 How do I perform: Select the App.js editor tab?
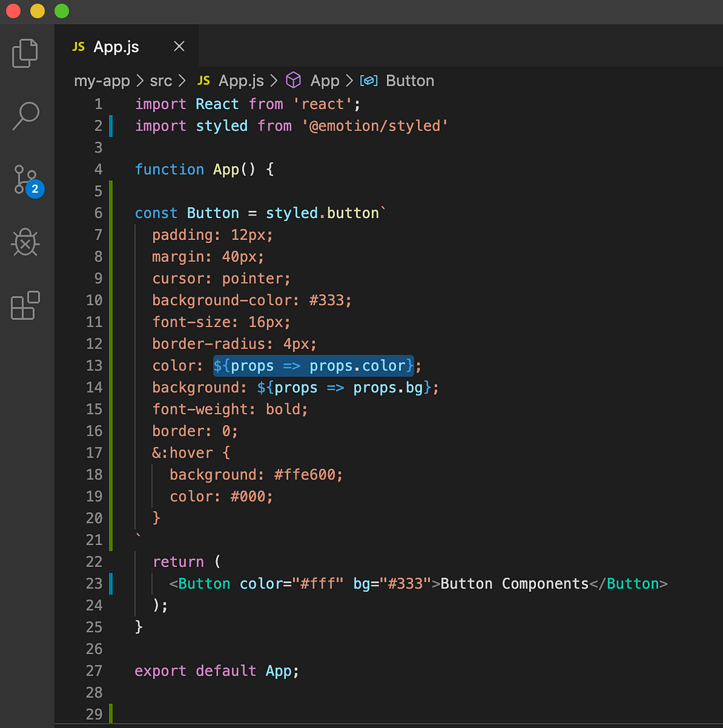click(126, 47)
